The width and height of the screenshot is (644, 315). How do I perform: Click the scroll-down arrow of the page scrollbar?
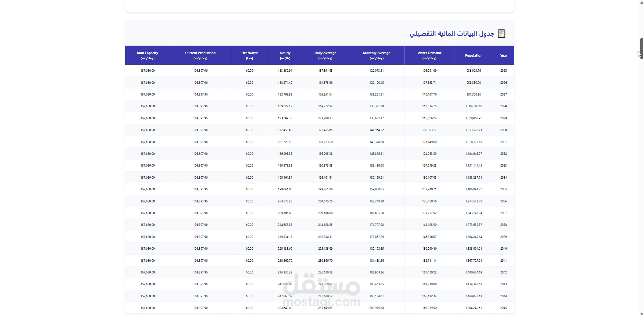(642, 313)
